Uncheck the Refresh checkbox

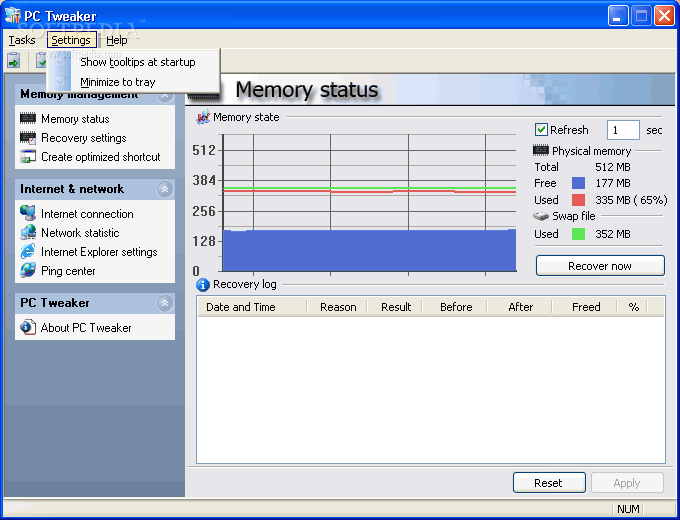pos(541,130)
